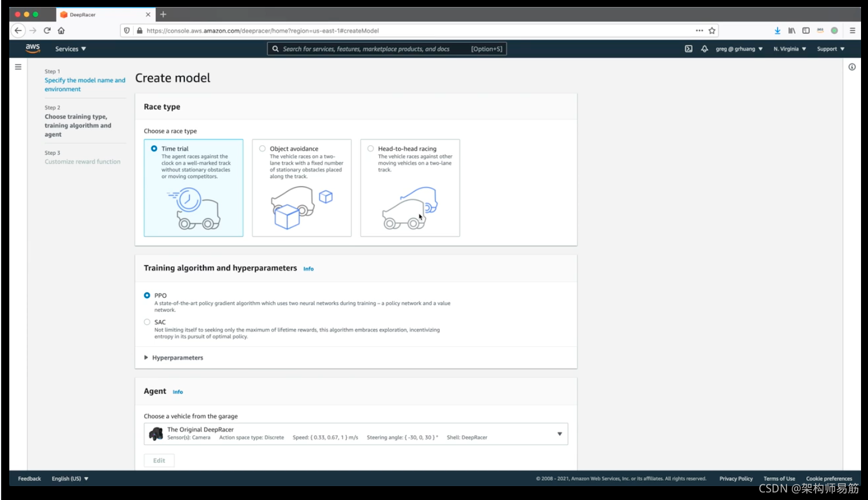The height and width of the screenshot is (500, 868).
Task: Open the Services dropdown menu
Action: coord(70,49)
